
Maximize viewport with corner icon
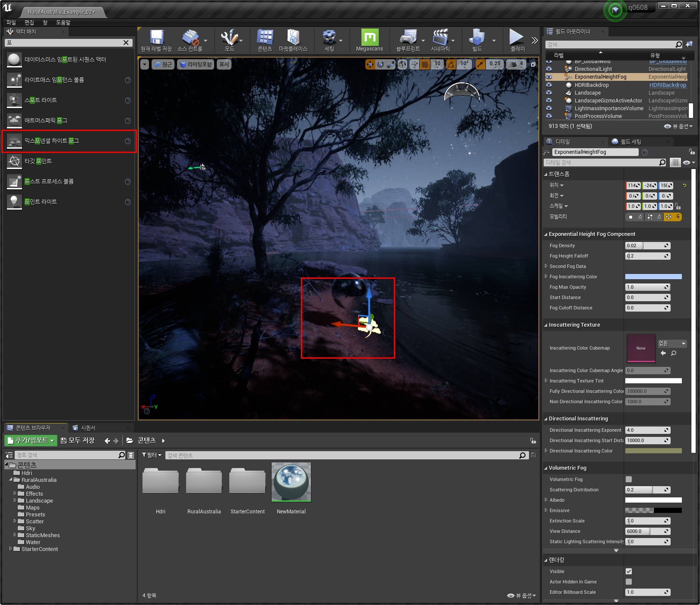click(x=533, y=64)
